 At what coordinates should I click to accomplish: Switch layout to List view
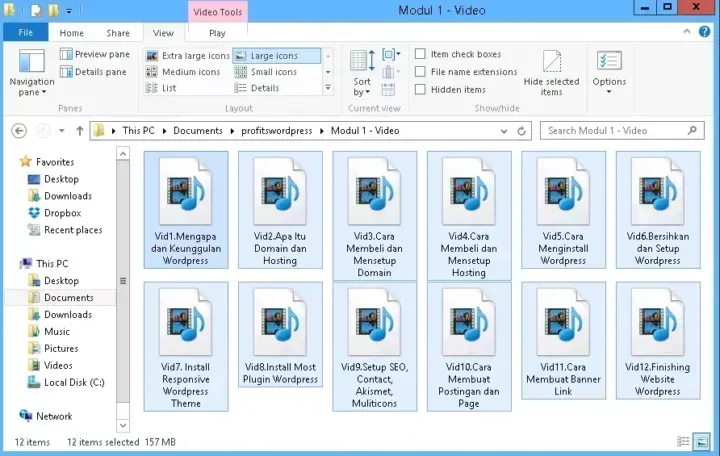coord(161,88)
